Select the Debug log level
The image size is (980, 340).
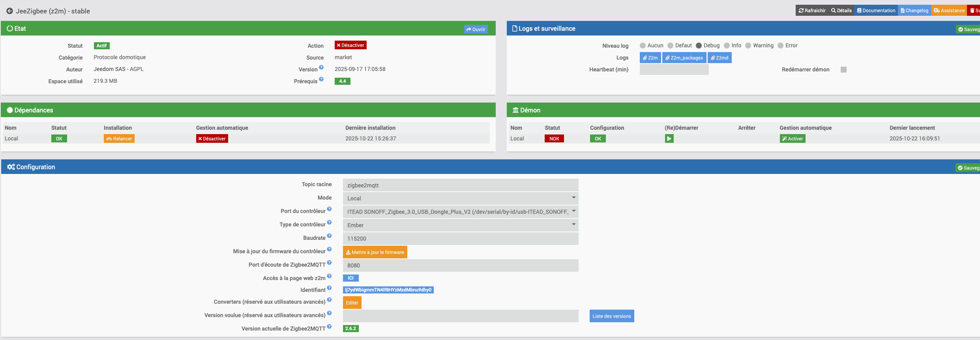click(699, 46)
